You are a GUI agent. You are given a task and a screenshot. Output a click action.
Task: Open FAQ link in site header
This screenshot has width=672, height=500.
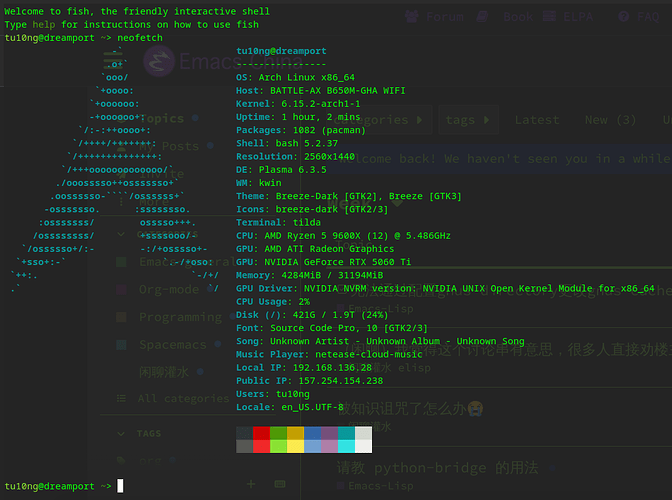pyautogui.click(x=648, y=17)
